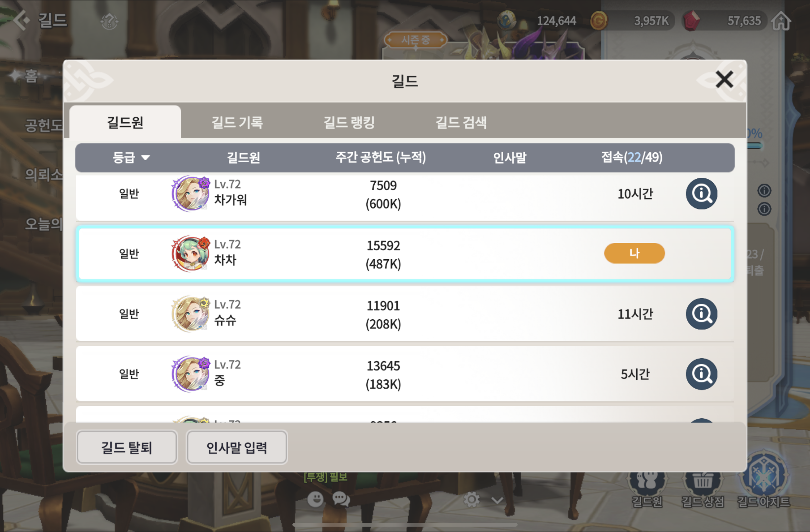Open the emoji smiley icon
The width and height of the screenshot is (810, 532).
(x=315, y=499)
